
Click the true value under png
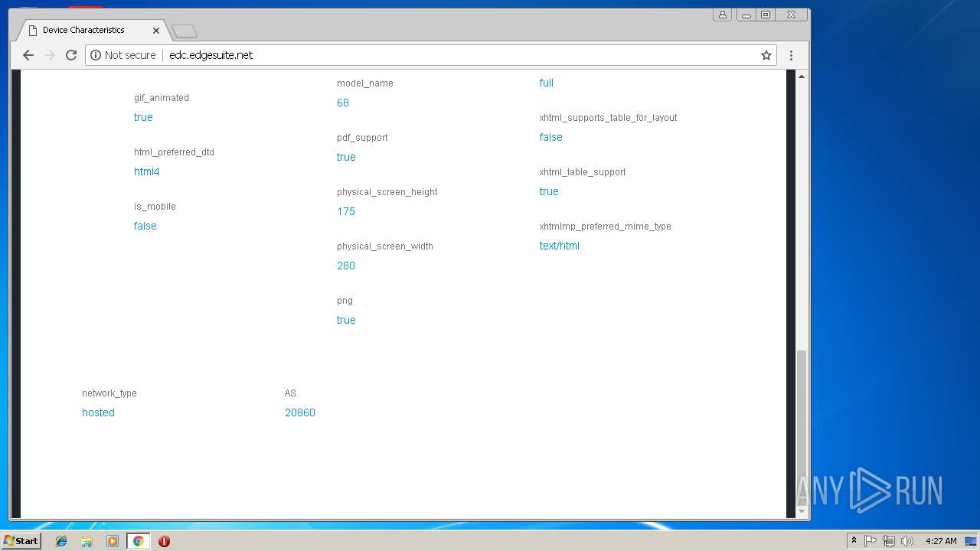346,320
